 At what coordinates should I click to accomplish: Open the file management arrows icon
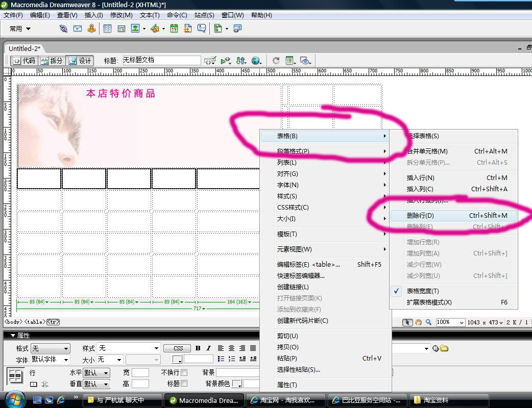point(241,61)
